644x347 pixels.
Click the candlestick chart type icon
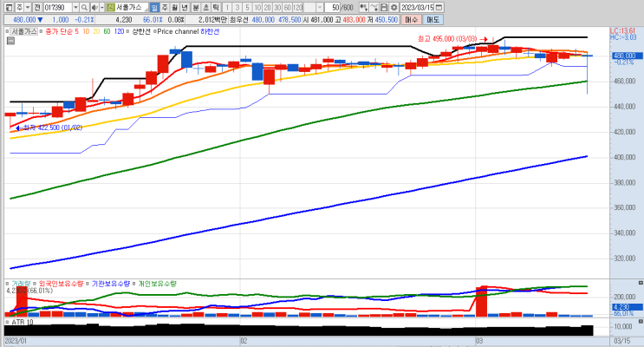click(364, 8)
